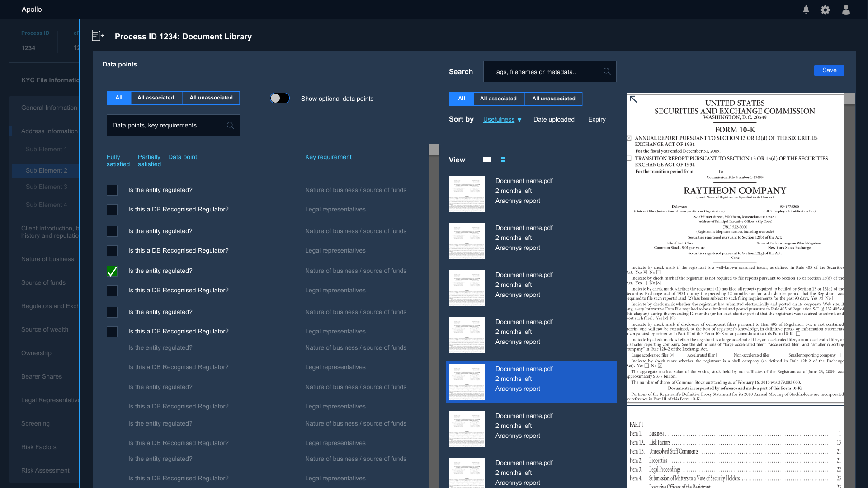The width and height of the screenshot is (868, 488).
Task: Open the notifications bell
Action: click(806, 9)
